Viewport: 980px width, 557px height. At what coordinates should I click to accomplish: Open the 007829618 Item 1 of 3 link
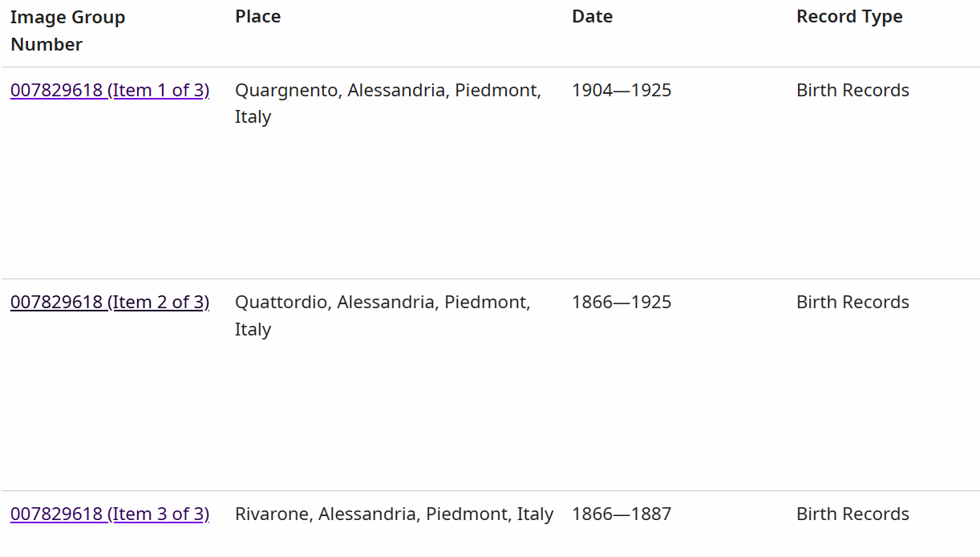(110, 90)
